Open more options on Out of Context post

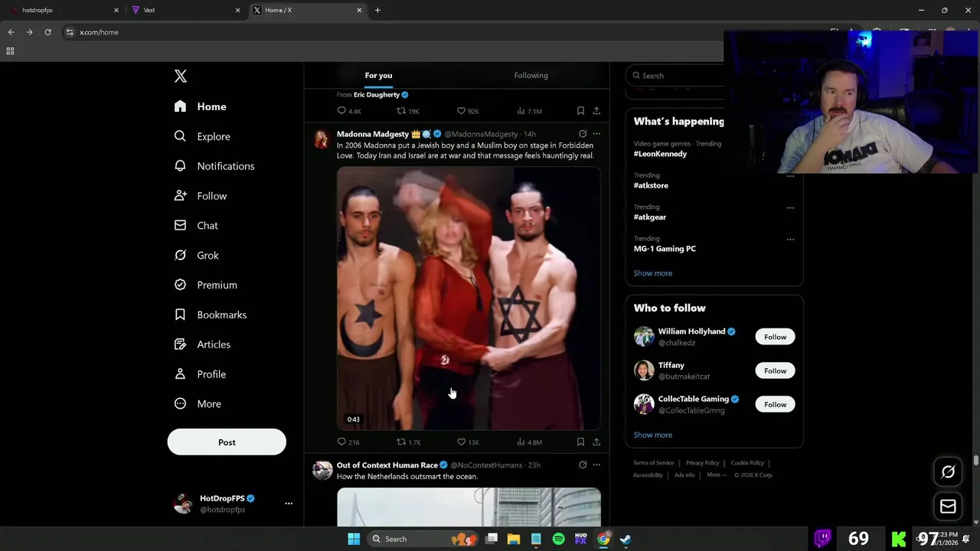pos(596,465)
